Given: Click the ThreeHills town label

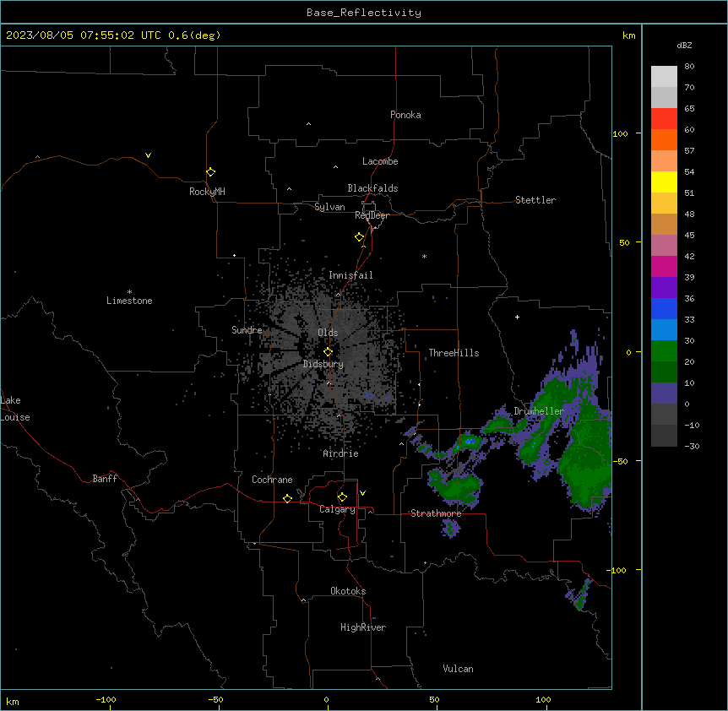Looking at the screenshot, I should [x=454, y=353].
